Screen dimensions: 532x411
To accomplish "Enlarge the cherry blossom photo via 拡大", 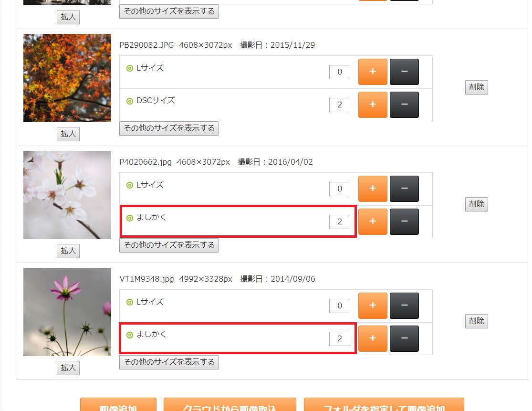I will coord(68,251).
